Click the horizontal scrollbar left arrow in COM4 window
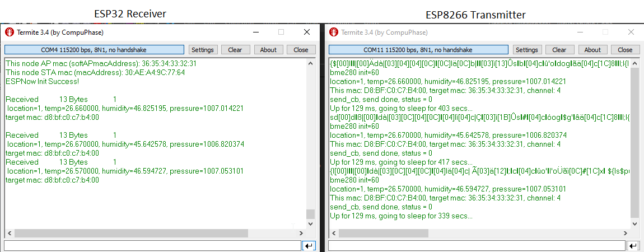 (x=10, y=233)
